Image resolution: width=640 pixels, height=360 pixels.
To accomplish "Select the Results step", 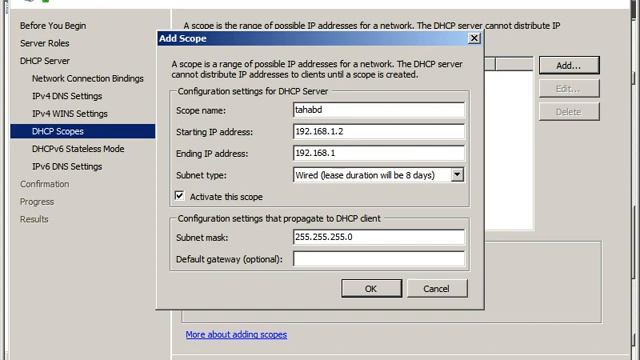I will pos(34,219).
